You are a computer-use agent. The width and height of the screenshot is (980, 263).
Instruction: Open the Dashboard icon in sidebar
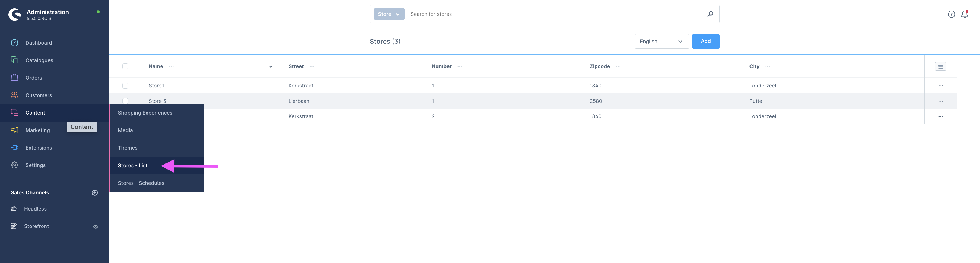click(x=14, y=43)
